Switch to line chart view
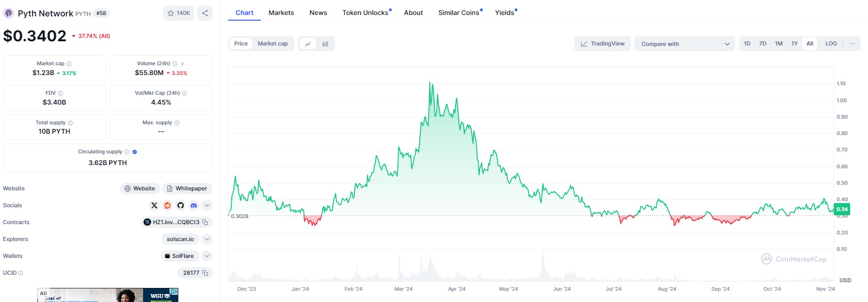Screen dimensions: 868x302 308,44
